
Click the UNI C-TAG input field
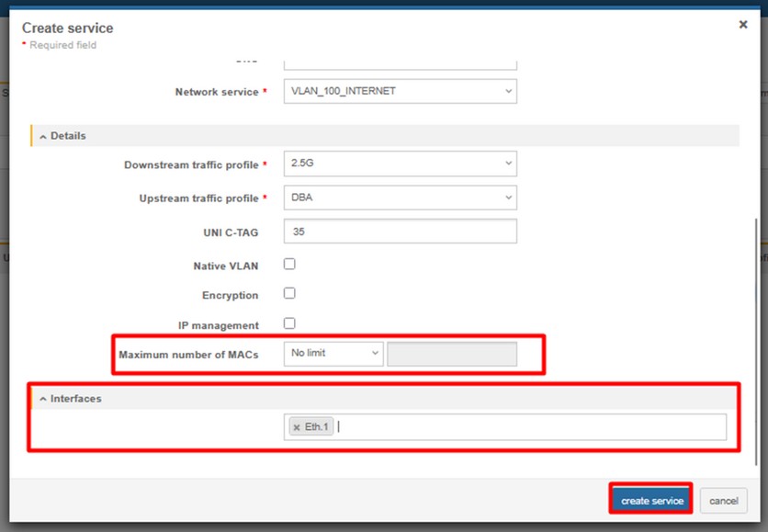click(x=400, y=232)
